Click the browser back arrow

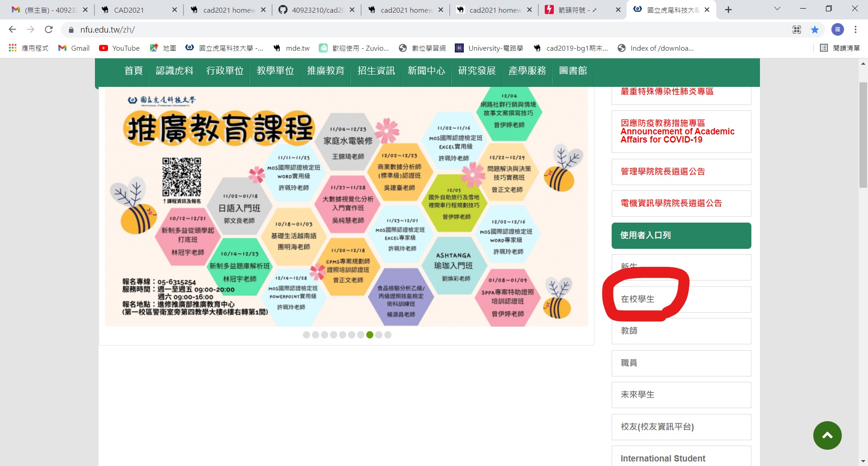(x=12, y=29)
